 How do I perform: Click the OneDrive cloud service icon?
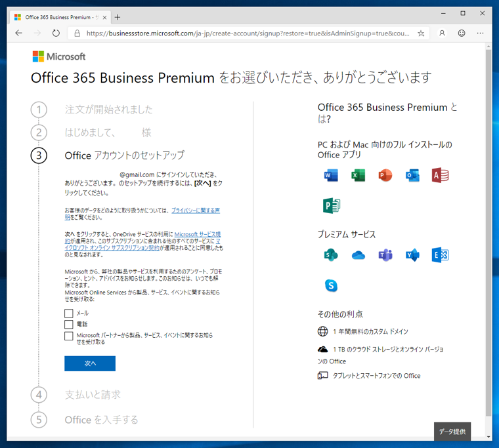tap(358, 255)
